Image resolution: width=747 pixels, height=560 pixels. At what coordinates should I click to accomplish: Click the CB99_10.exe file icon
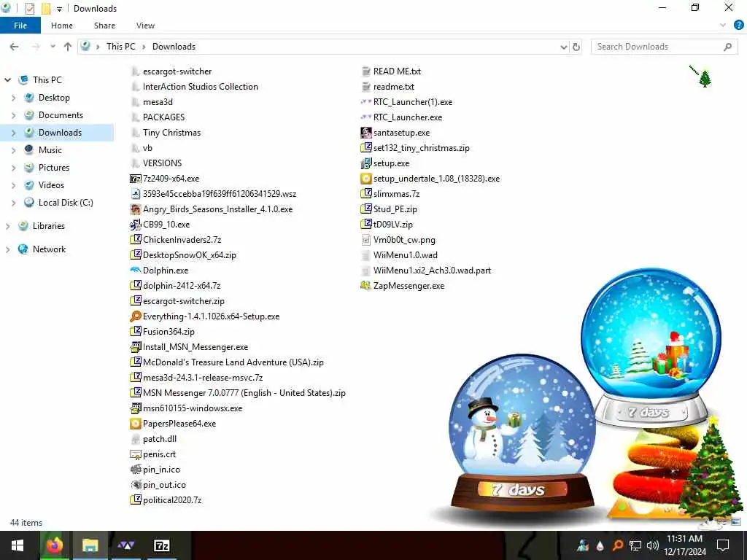(x=136, y=225)
